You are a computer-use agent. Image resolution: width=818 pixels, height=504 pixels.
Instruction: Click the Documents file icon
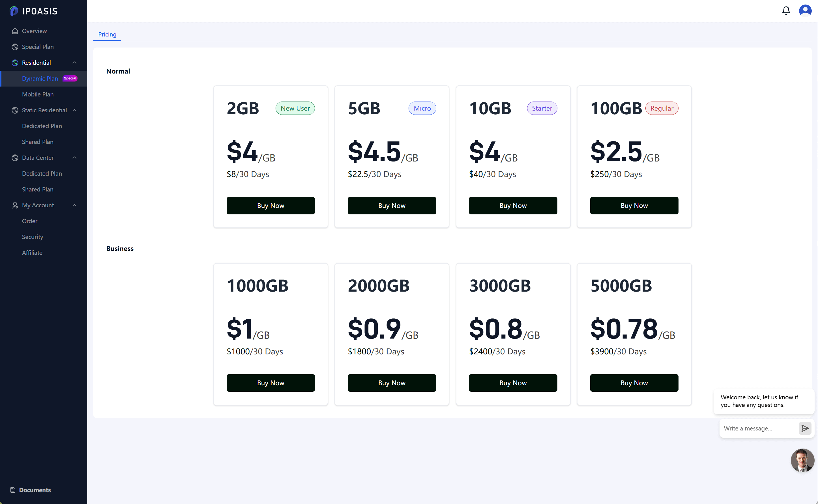click(13, 490)
